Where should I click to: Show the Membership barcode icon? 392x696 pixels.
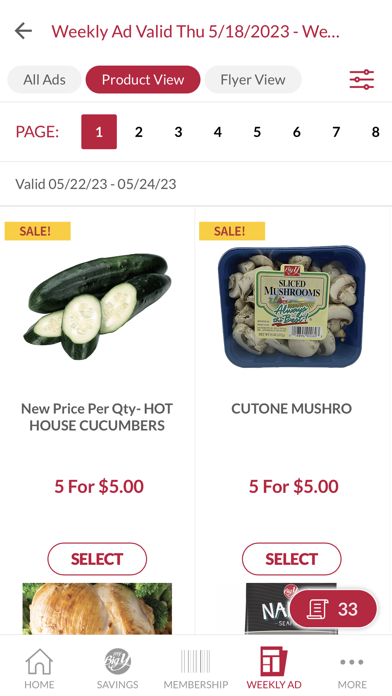[x=196, y=661]
